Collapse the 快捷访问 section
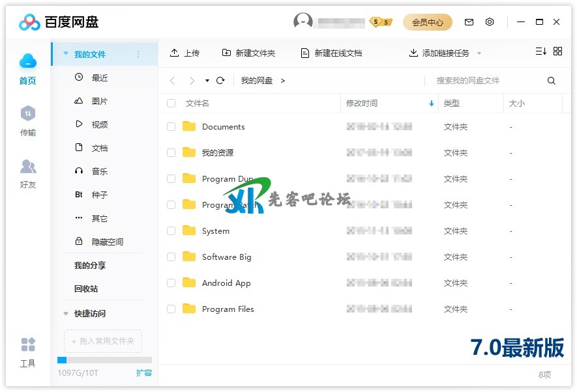Image resolution: width=577 pixels, height=392 pixels. [x=66, y=314]
